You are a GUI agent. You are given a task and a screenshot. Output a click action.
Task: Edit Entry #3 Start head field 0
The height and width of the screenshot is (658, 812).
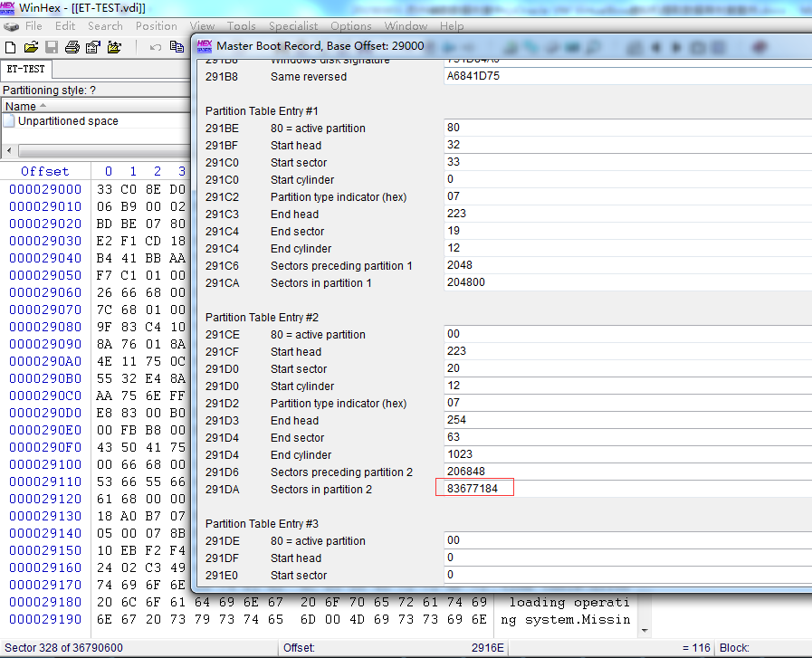627,558
